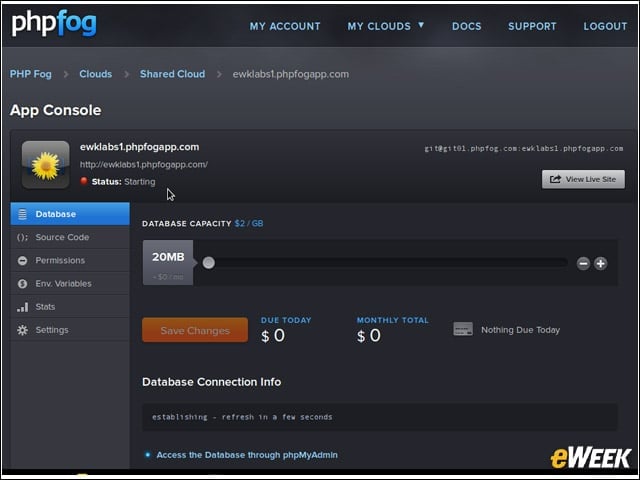This screenshot has height=480, width=640.
Task: Open MY ACCOUNT in top navigation
Action: (285, 27)
